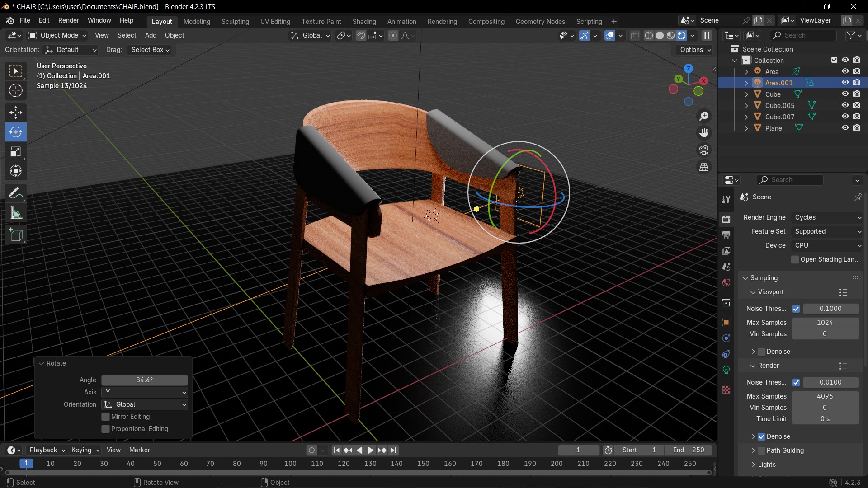Open the File menu
Image resolution: width=868 pixels, height=488 pixels.
25,20
